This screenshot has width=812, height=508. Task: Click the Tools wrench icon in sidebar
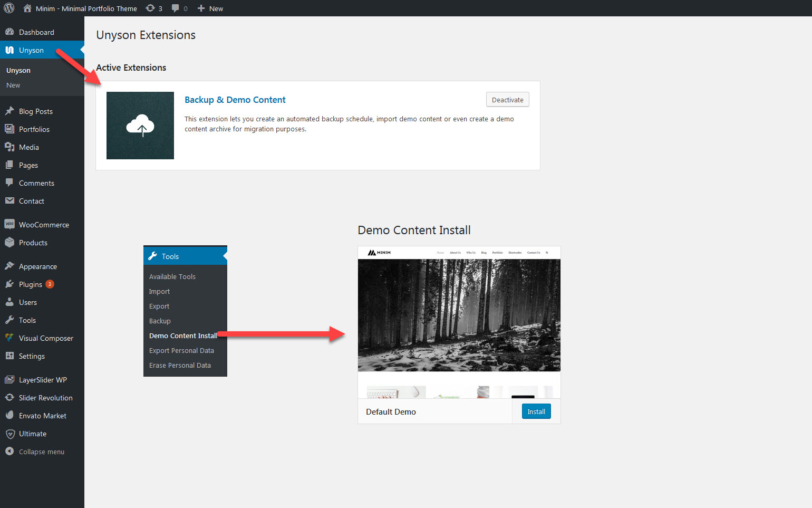tap(9, 320)
